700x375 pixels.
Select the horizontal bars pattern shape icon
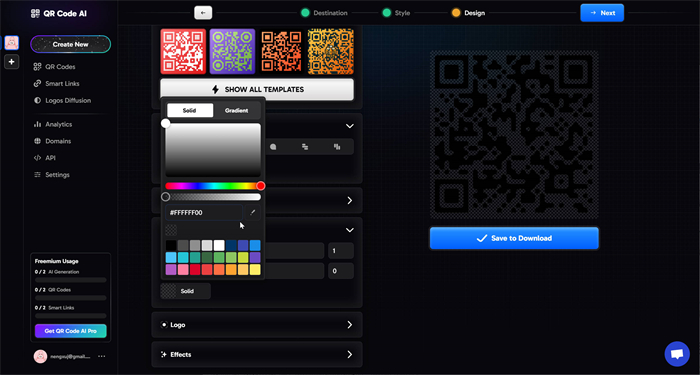click(x=305, y=146)
